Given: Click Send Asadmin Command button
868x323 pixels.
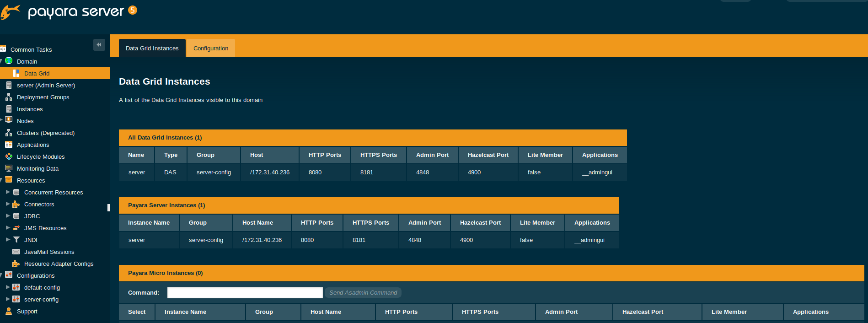Looking at the screenshot, I should pyautogui.click(x=363, y=292).
